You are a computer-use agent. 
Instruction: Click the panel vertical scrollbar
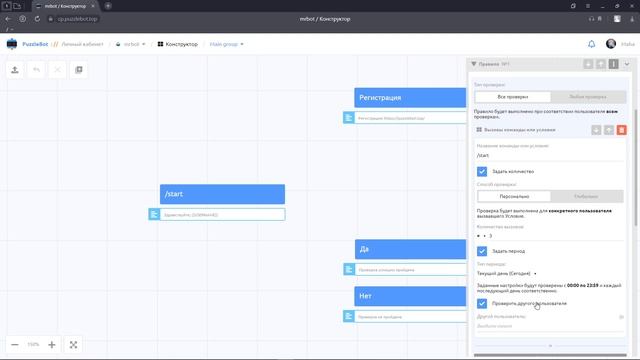point(636,167)
